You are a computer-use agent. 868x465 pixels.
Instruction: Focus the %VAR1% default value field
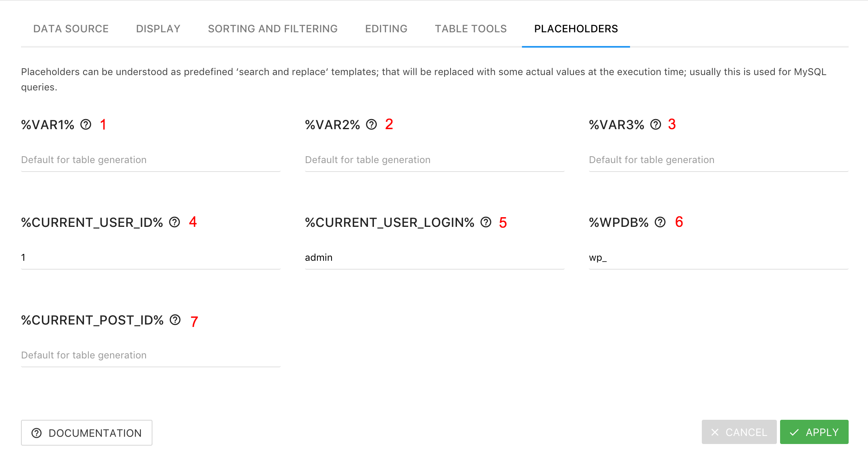tap(151, 160)
